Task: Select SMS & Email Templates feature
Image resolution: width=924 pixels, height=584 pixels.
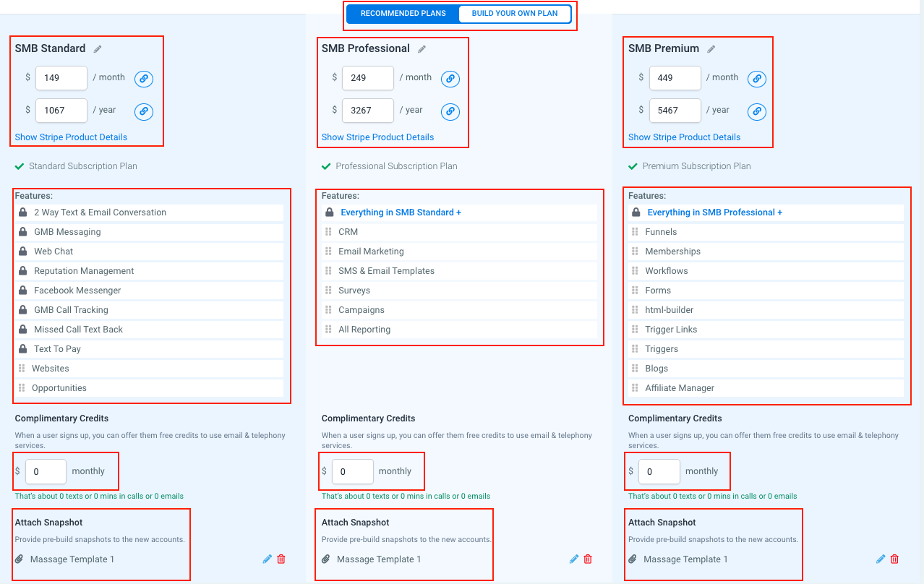Action: point(460,271)
